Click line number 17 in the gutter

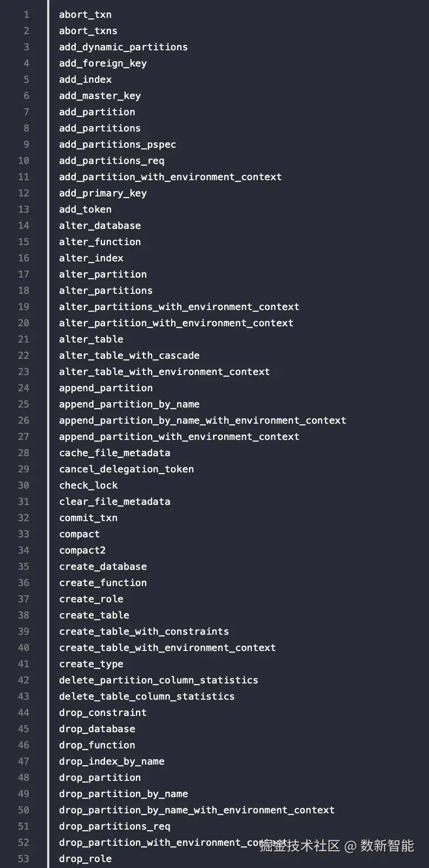[24, 274]
